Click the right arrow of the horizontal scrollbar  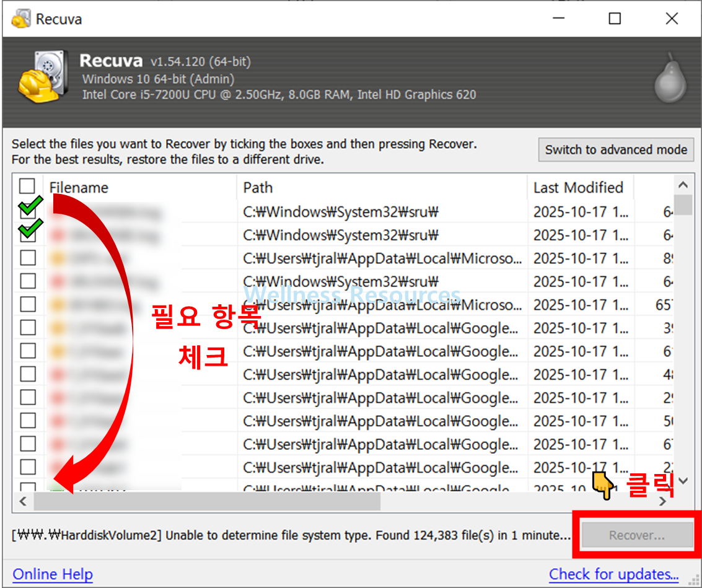[x=662, y=501]
